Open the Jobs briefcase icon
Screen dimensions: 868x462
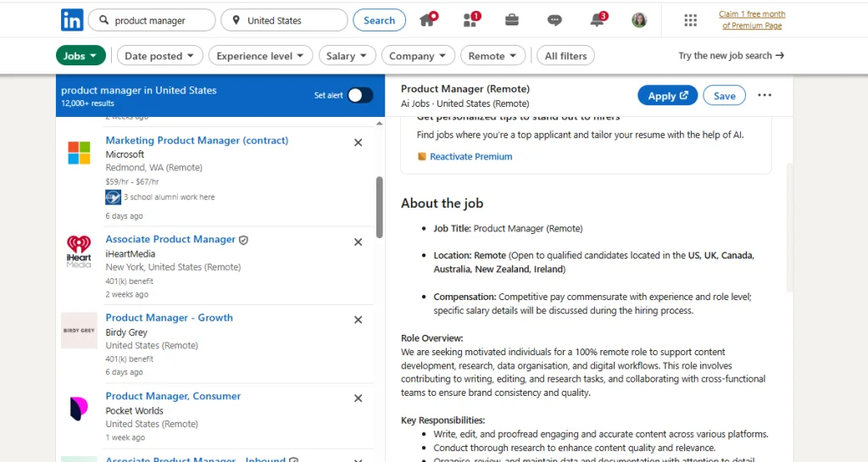tap(512, 20)
